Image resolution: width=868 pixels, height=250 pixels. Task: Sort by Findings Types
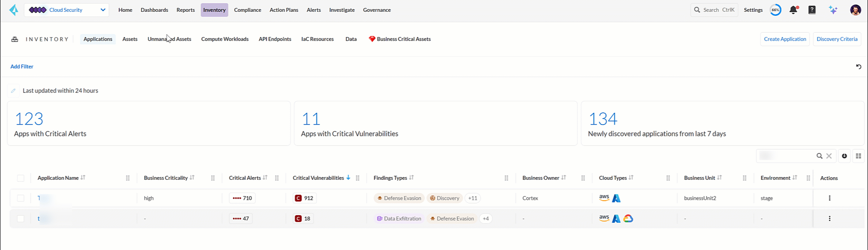[x=411, y=178]
